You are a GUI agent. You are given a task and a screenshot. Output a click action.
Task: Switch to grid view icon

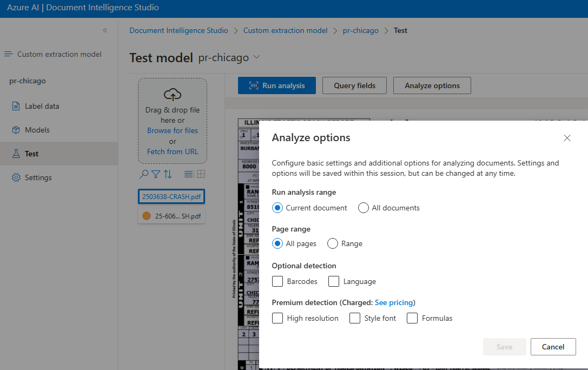pos(201,174)
